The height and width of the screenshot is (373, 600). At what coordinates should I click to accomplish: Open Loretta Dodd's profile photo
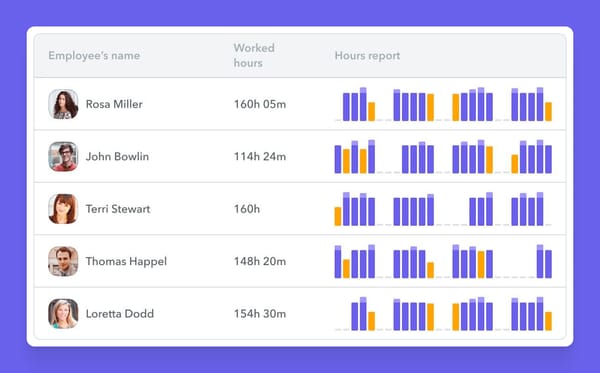63,314
